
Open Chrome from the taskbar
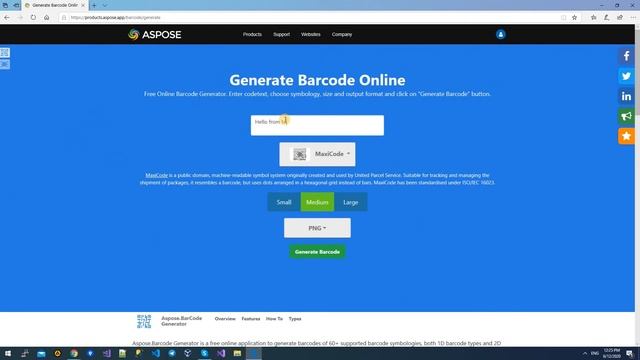click(74, 353)
